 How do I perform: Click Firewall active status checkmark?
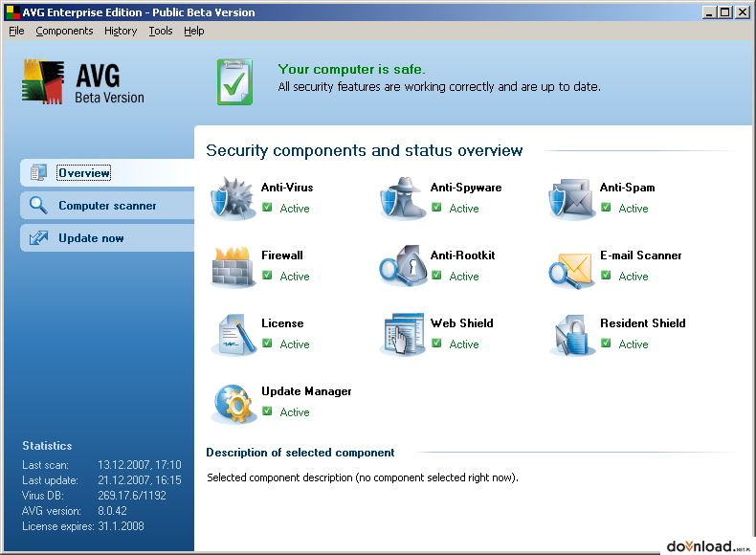point(267,276)
